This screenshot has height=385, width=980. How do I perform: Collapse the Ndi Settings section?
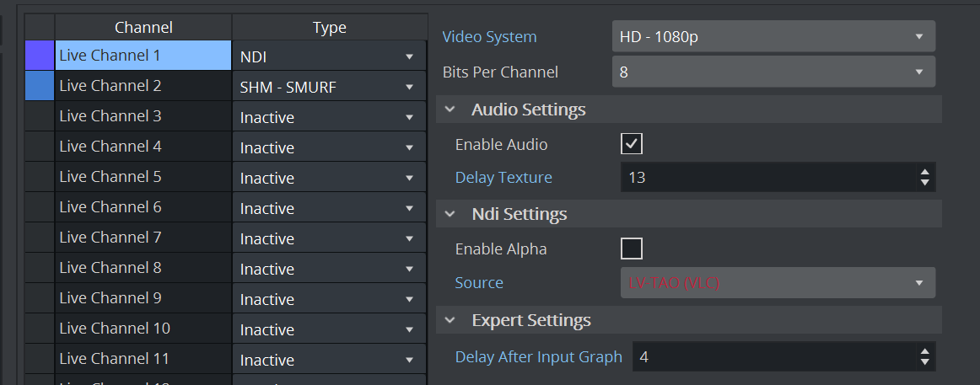click(x=450, y=214)
